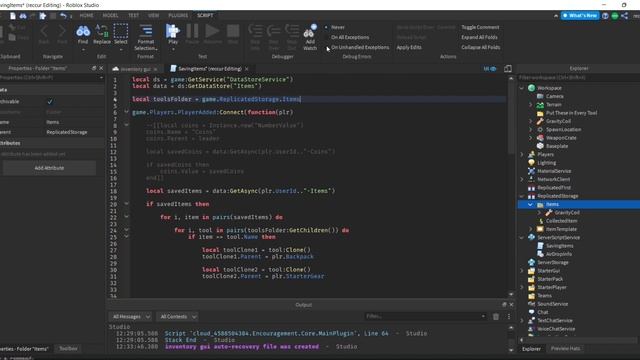Select the SavingItems script in Explorer

[x=559, y=246]
